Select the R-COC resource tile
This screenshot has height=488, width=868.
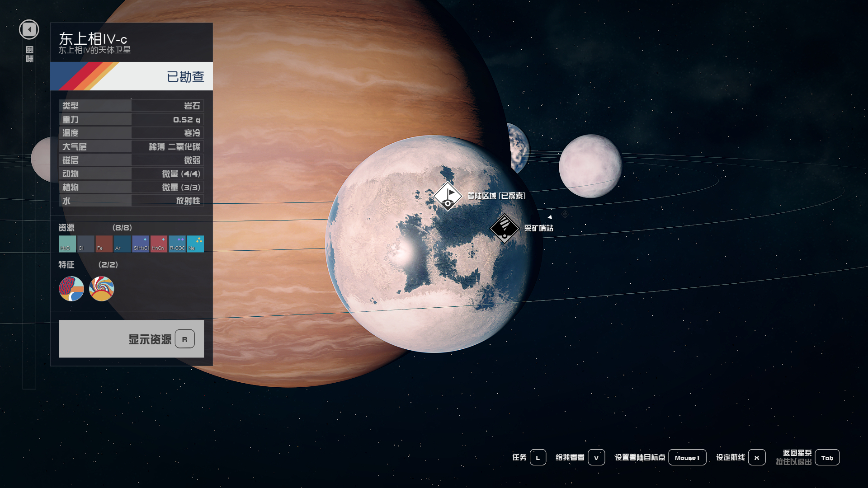coord(177,244)
